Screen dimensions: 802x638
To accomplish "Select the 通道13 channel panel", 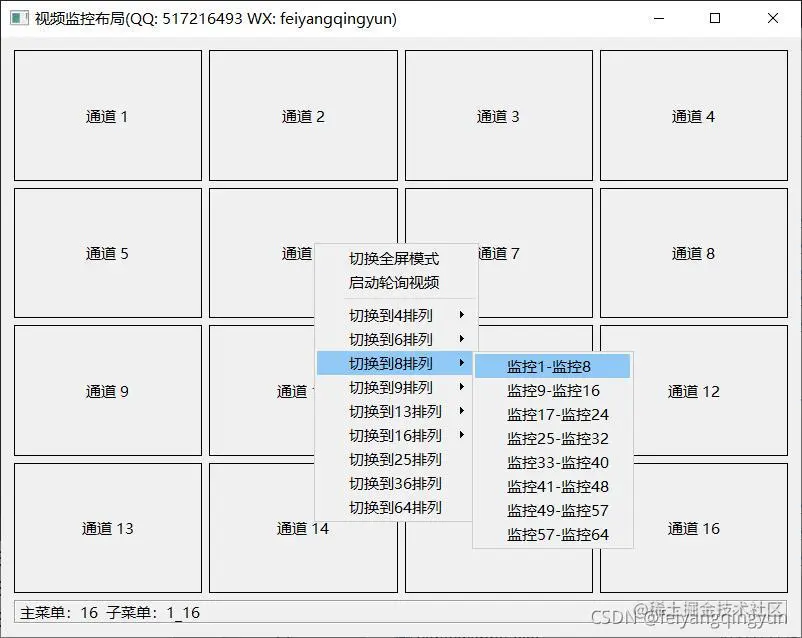I will pyautogui.click(x=106, y=528).
